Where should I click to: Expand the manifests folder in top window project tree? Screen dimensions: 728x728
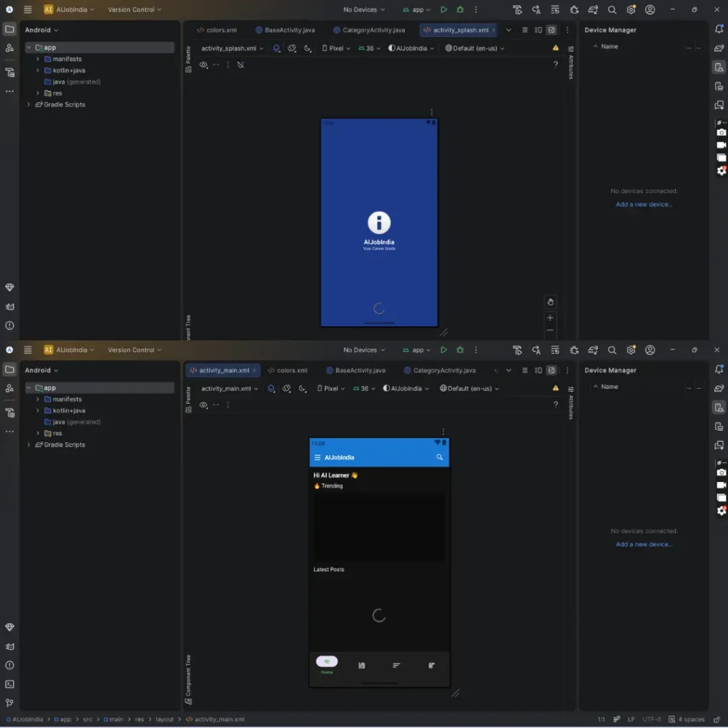pyautogui.click(x=38, y=59)
